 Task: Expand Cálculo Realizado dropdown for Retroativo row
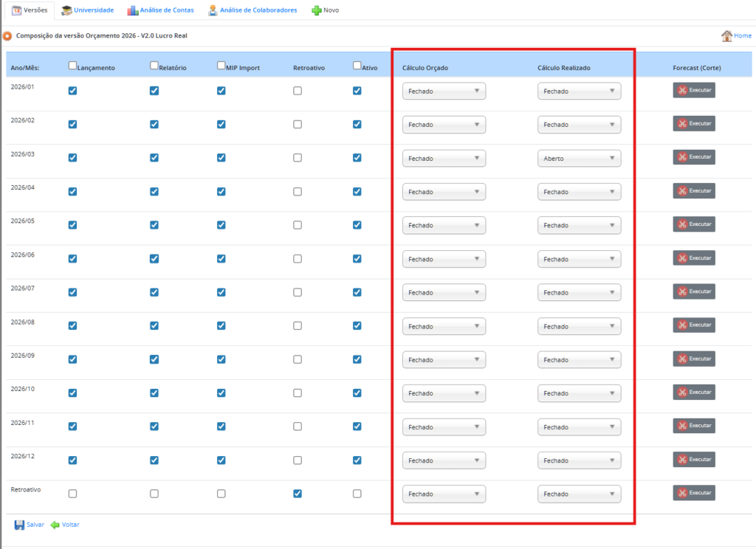(579, 494)
